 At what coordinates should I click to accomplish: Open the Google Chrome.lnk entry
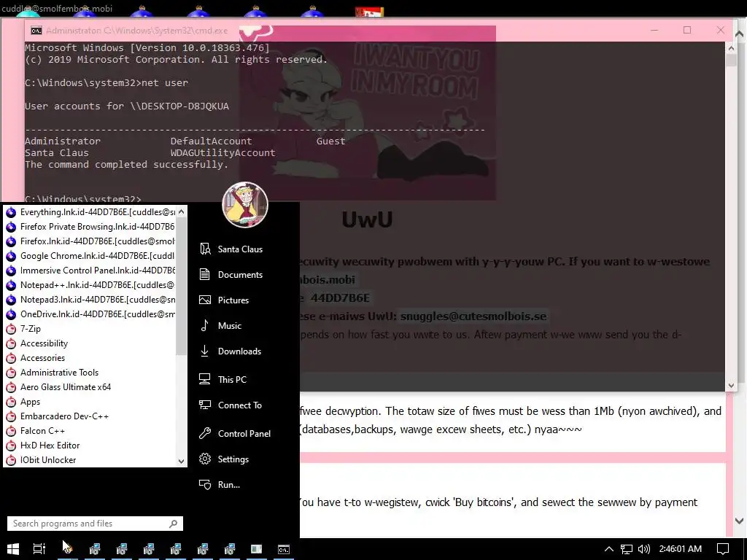tap(90, 256)
